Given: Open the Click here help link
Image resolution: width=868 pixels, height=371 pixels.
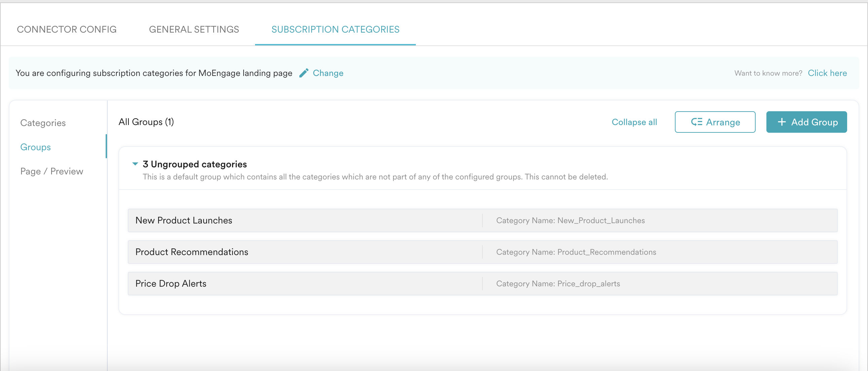Looking at the screenshot, I should coord(827,73).
